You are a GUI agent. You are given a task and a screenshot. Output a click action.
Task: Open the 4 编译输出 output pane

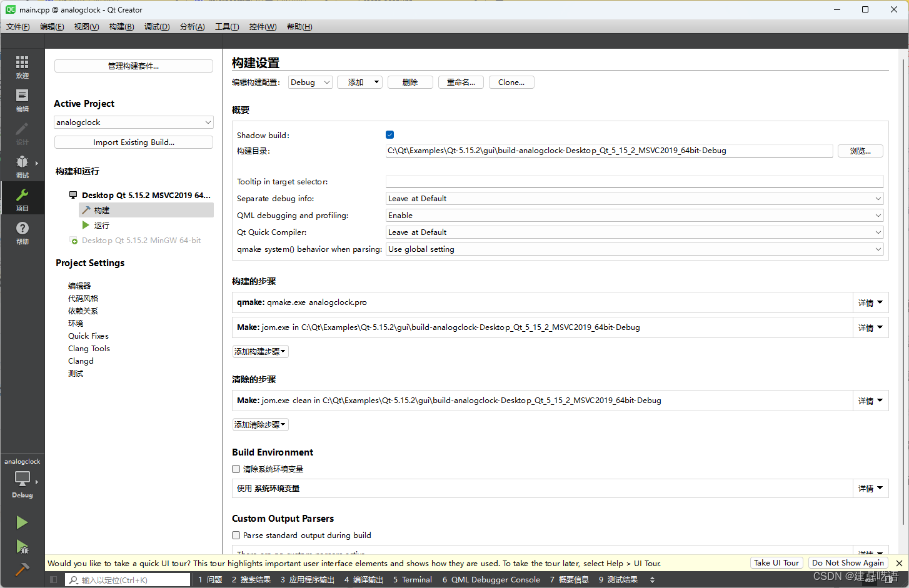(x=364, y=580)
